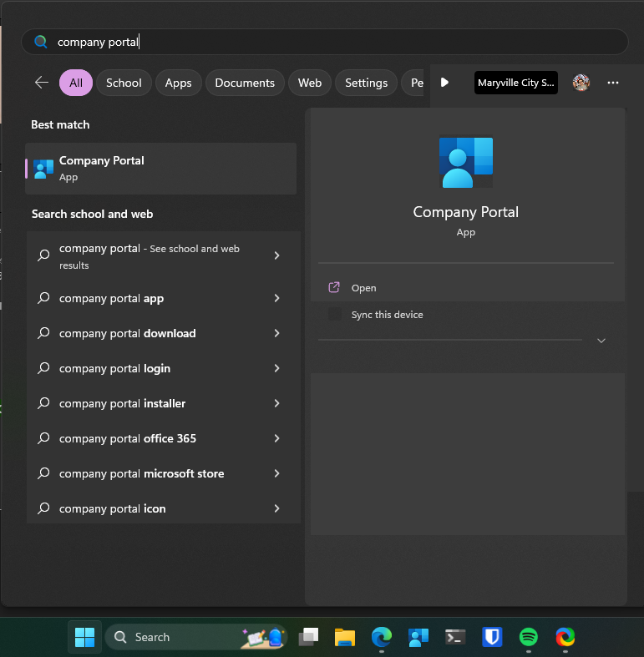644x657 pixels.
Task: Open the Maryville City S... account button
Action: (515, 83)
